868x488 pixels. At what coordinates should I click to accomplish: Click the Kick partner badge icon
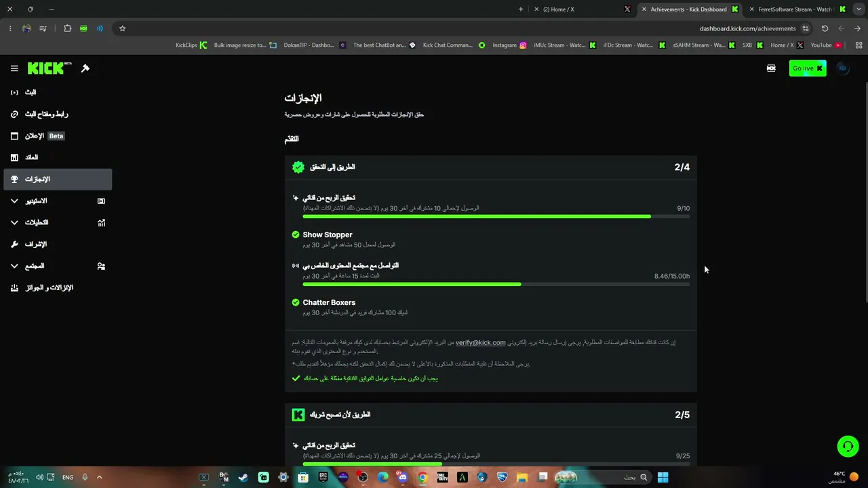(x=298, y=415)
